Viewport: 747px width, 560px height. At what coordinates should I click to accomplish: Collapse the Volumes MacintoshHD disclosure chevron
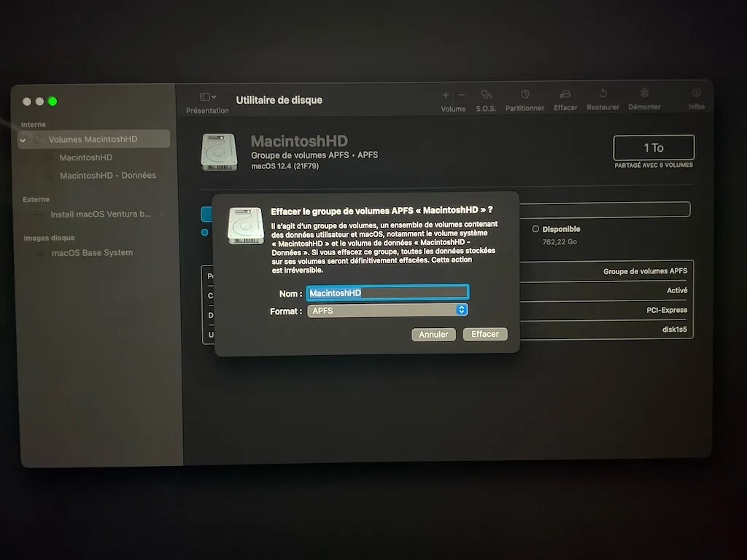(23, 139)
